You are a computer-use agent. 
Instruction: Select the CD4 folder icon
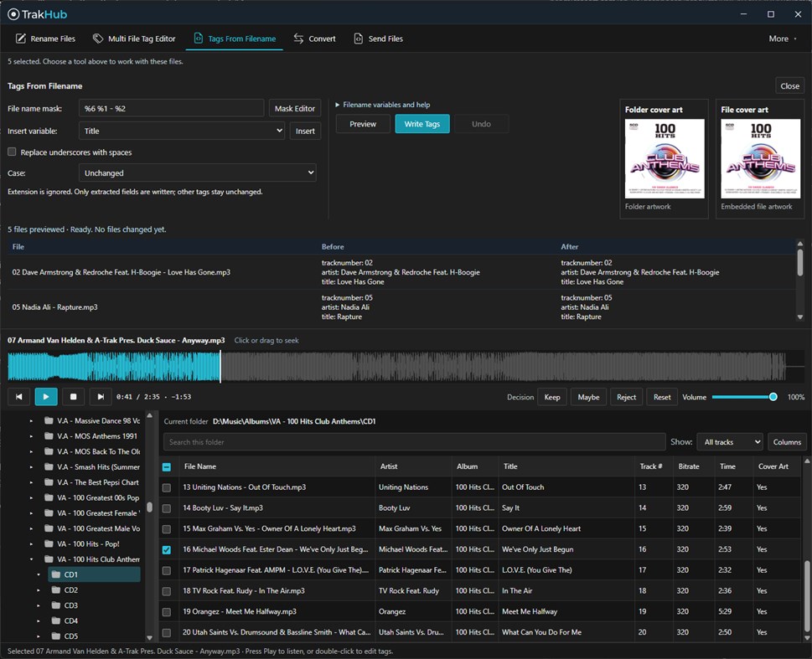coord(56,620)
